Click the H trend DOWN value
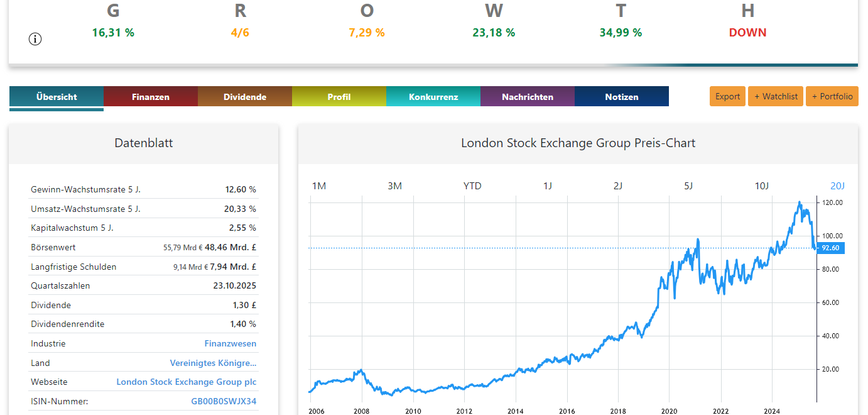The height and width of the screenshot is (415, 868). click(x=747, y=33)
